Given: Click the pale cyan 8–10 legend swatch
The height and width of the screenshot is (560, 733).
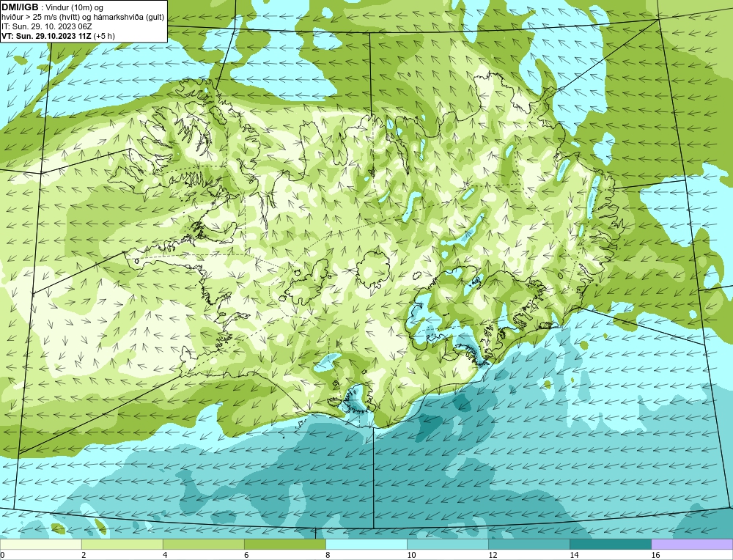Looking at the screenshot, I should point(366,544).
